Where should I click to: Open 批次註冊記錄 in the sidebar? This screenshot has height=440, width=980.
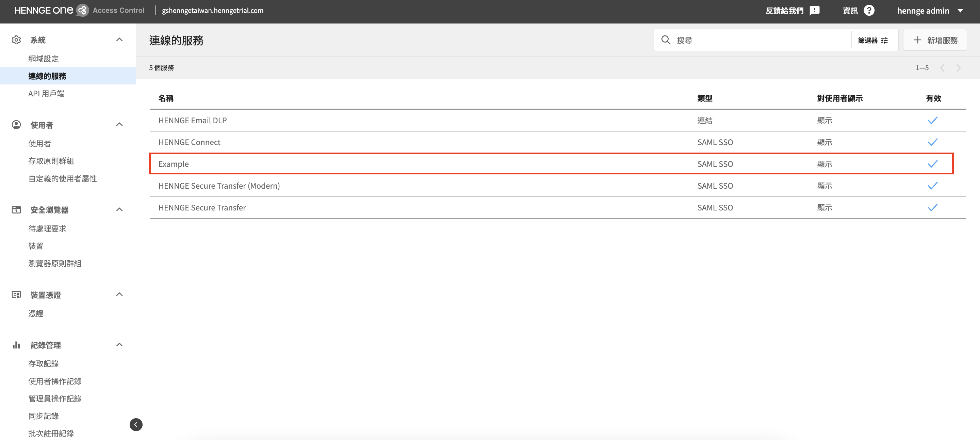point(51,433)
